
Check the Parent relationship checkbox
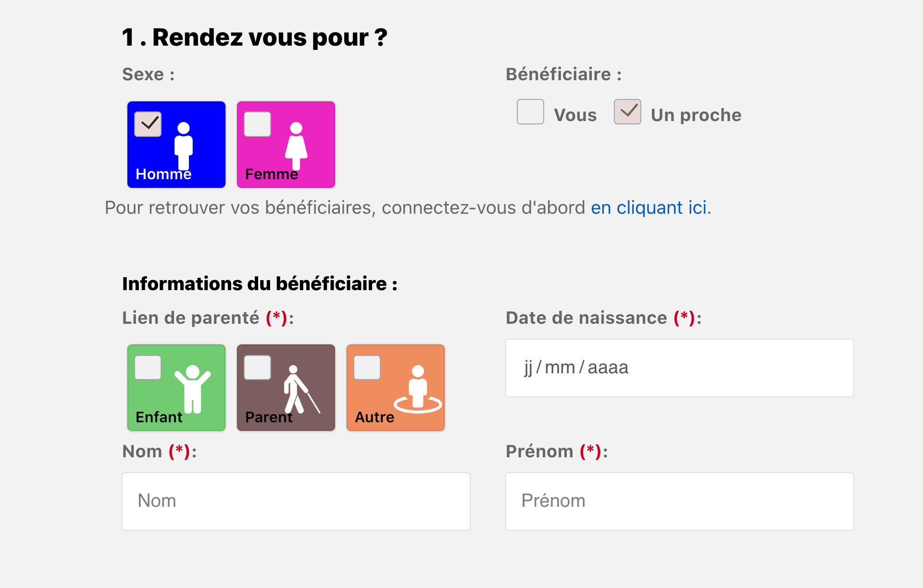(x=258, y=367)
